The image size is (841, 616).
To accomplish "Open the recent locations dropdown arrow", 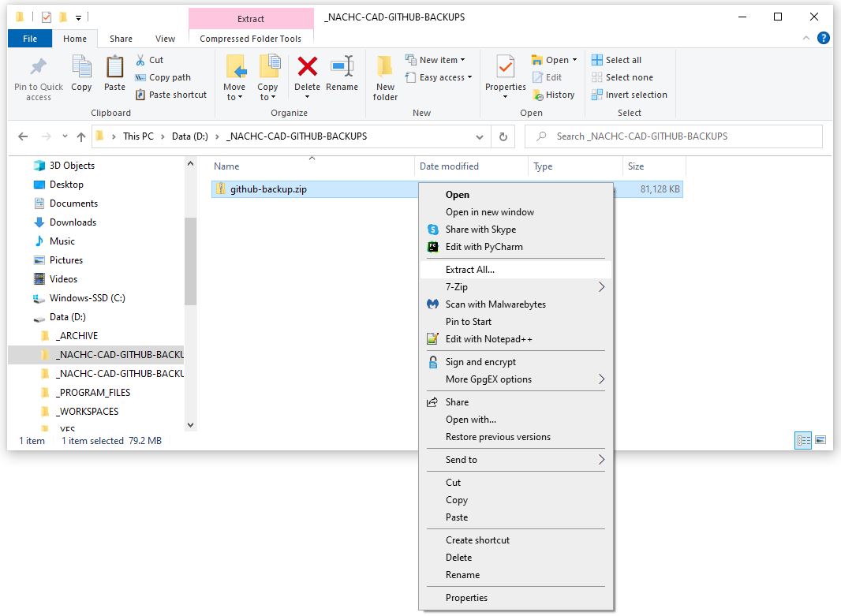I will (65, 136).
